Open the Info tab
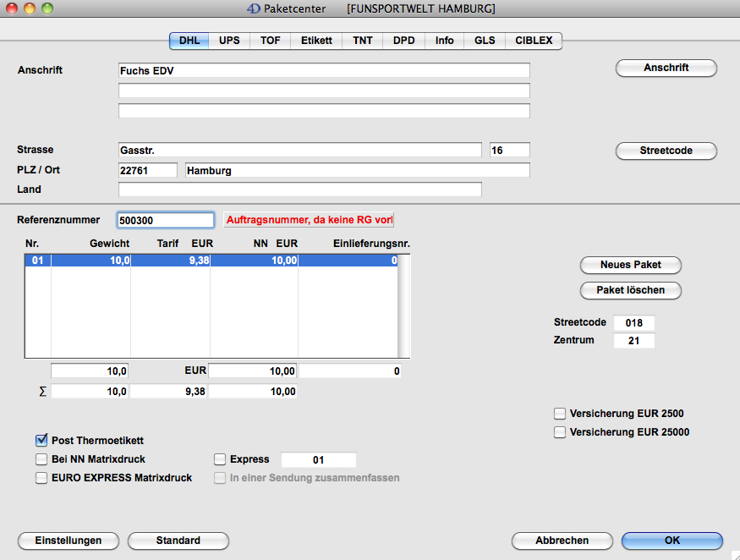 444,41
